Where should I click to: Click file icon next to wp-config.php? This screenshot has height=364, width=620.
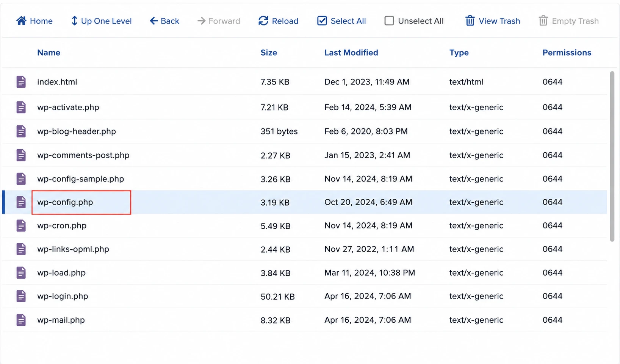click(21, 202)
